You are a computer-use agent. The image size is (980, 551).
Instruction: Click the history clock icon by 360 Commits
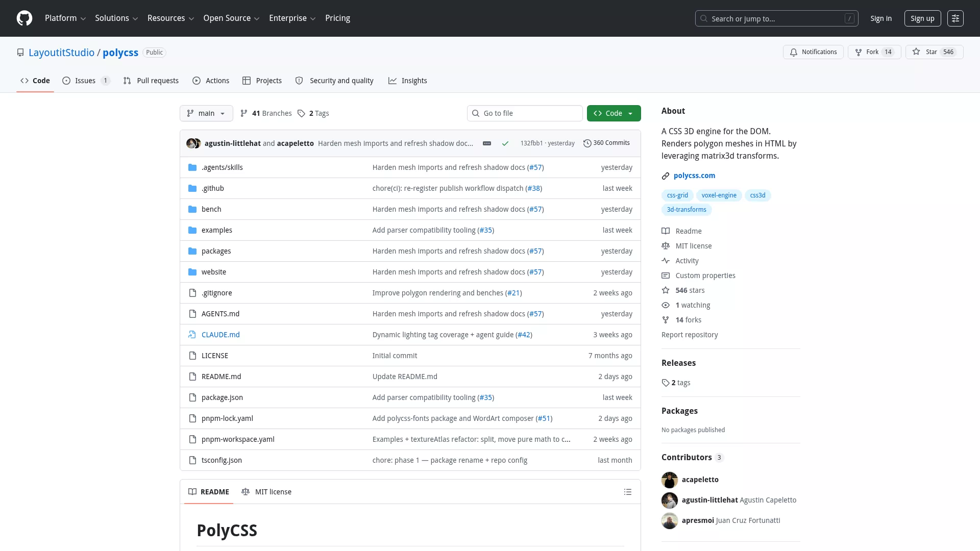tap(587, 143)
